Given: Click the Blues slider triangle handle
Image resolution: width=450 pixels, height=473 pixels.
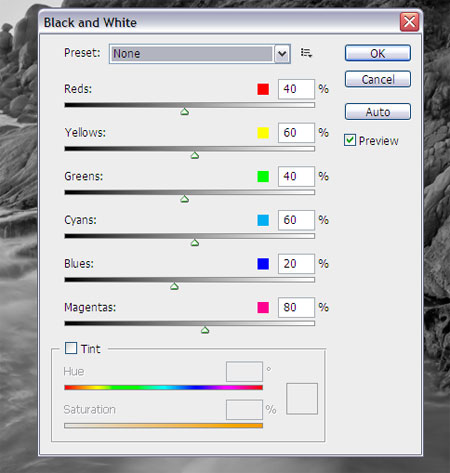Looking at the screenshot, I should coord(174,286).
